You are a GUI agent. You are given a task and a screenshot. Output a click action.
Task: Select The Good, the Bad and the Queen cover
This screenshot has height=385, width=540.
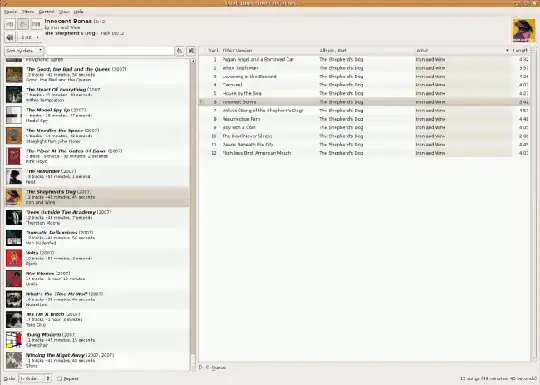(x=14, y=74)
